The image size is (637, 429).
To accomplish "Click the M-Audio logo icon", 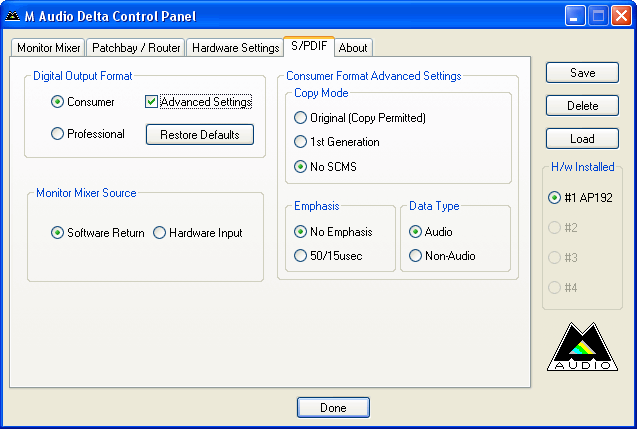I will [585, 347].
